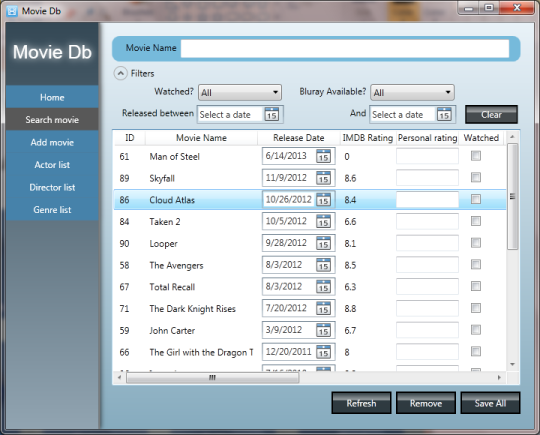
Task: Click the vertical scrollbar thumb
Action: coord(512,196)
